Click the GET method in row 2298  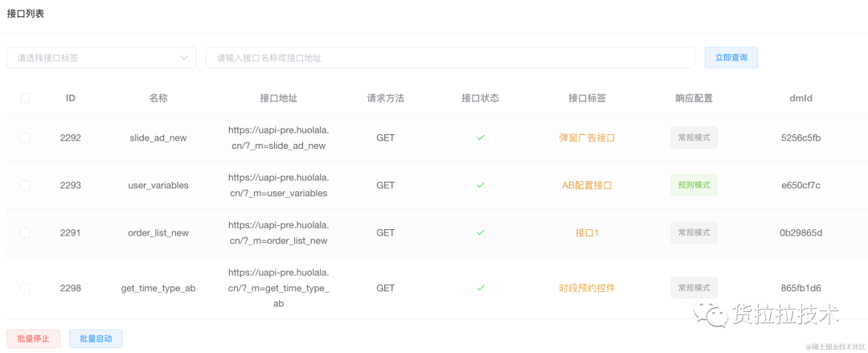[385, 288]
